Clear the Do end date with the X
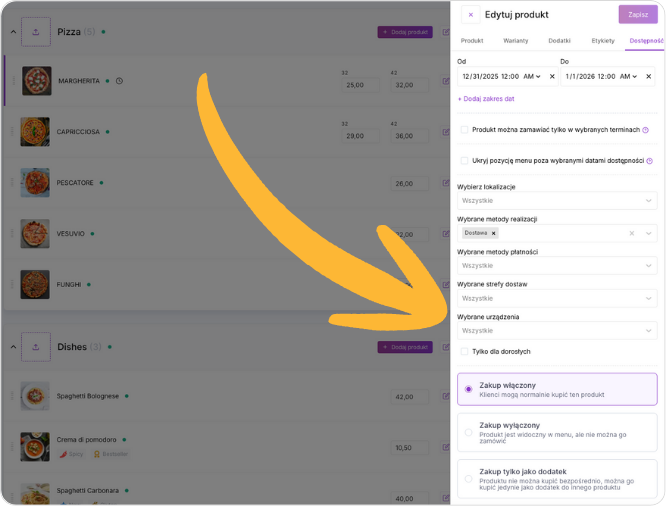Viewport: 666px width, 506px height. click(650, 76)
